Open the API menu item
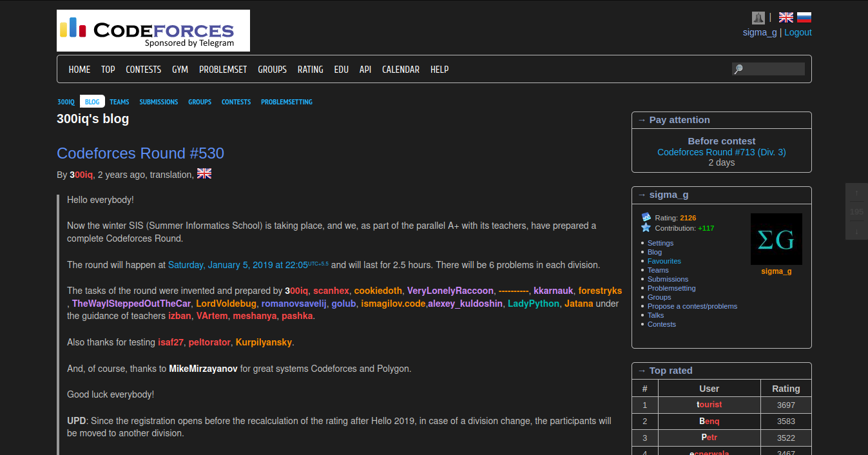 [365, 69]
